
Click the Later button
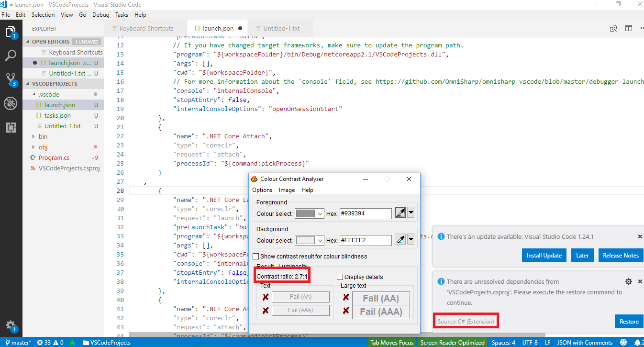click(x=582, y=255)
